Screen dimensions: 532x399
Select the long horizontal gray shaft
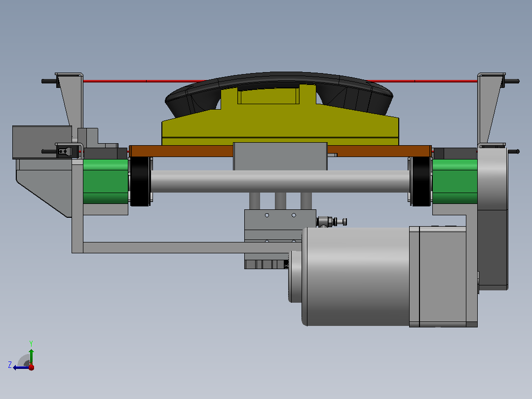click(x=280, y=181)
